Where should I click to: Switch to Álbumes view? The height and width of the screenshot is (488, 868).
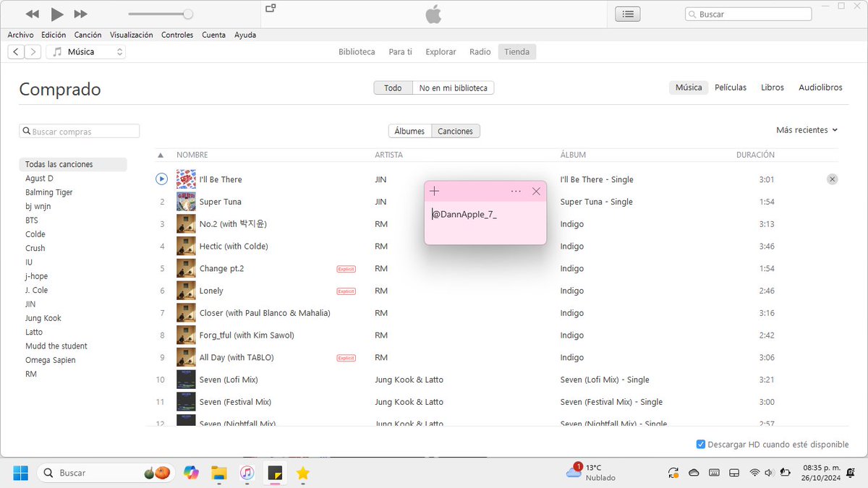(x=409, y=132)
